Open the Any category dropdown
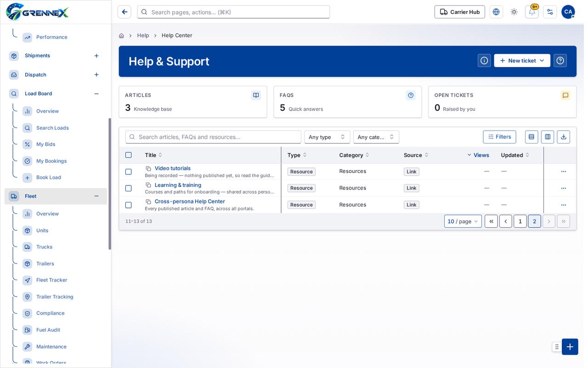Image resolution: width=588 pixels, height=368 pixels. [x=376, y=137]
